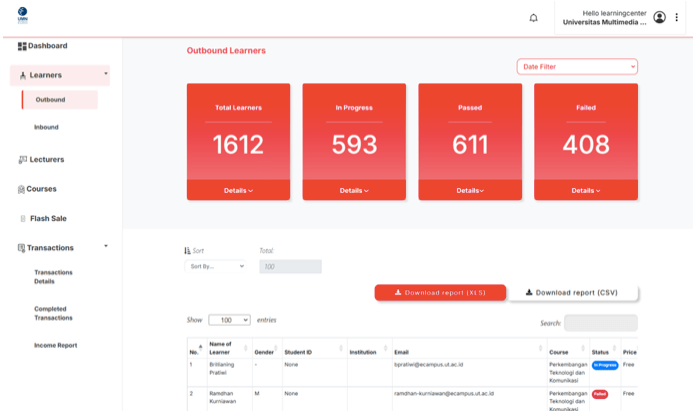Click the Dashboard icon in sidebar
Viewport: 700px width, 413px height.
[22, 46]
